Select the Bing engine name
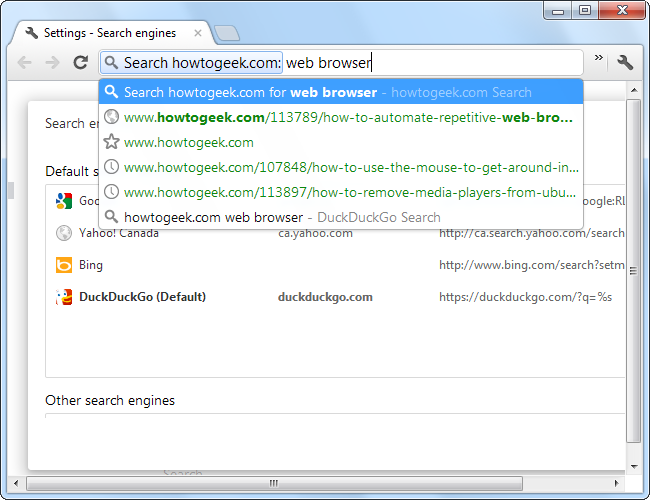This screenshot has height=500, width=650. 91,265
